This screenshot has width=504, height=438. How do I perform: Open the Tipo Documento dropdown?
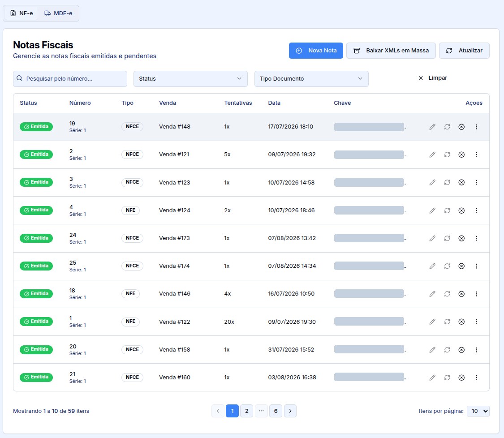click(311, 79)
